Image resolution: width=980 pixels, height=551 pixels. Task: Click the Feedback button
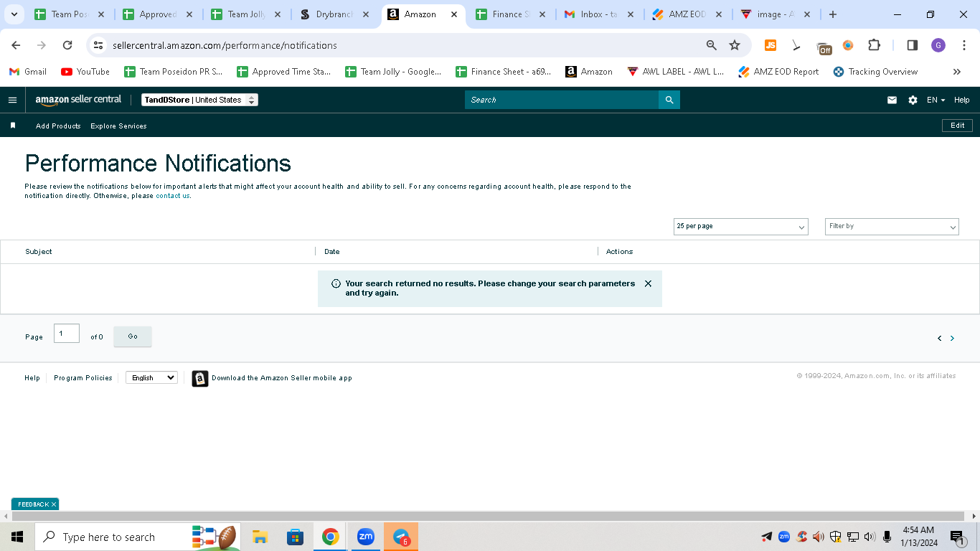tap(33, 504)
